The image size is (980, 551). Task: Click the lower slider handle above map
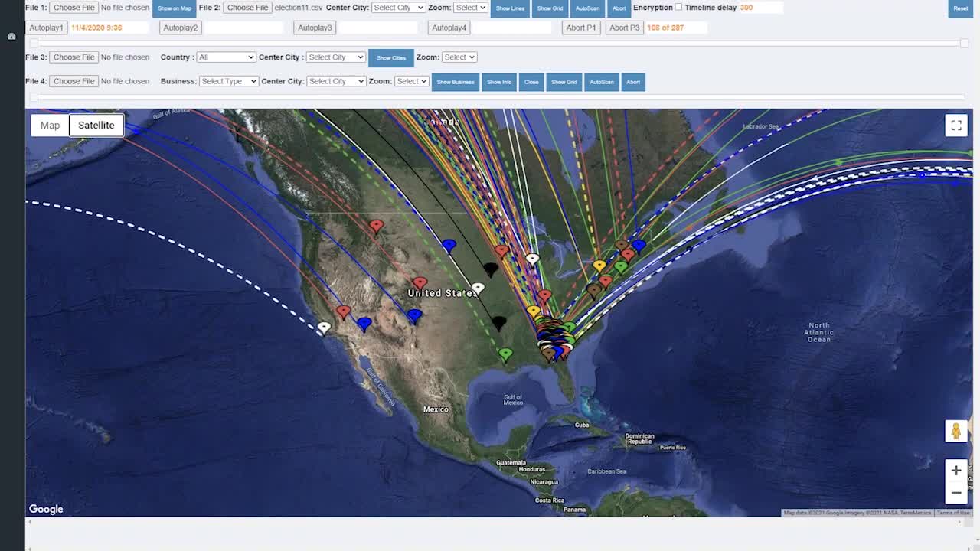click(34, 97)
